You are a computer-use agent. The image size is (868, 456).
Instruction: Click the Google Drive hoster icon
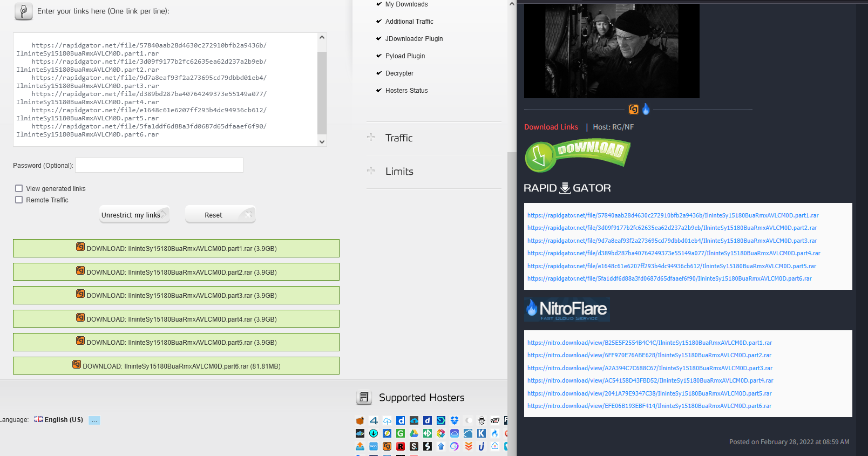point(414,433)
